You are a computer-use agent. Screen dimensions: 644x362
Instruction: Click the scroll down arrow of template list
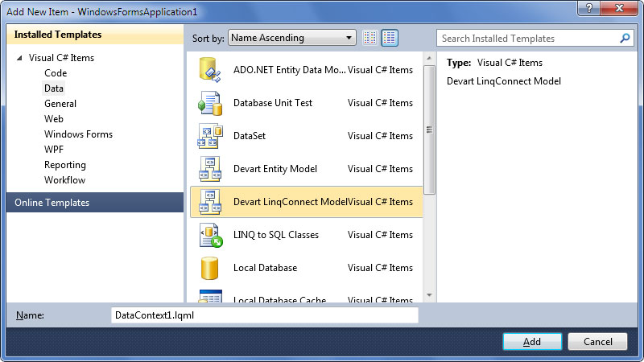pyautogui.click(x=429, y=295)
